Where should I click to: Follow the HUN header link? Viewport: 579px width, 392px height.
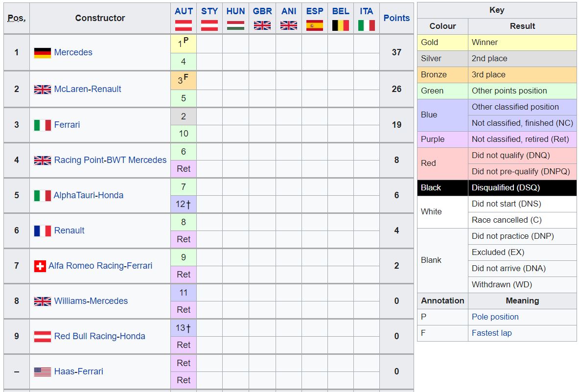[x=235, y=11]
